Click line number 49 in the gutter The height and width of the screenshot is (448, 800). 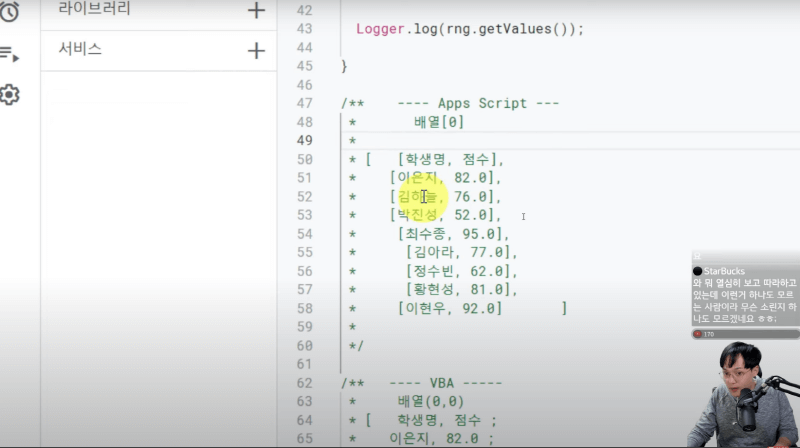pos(304,140)
